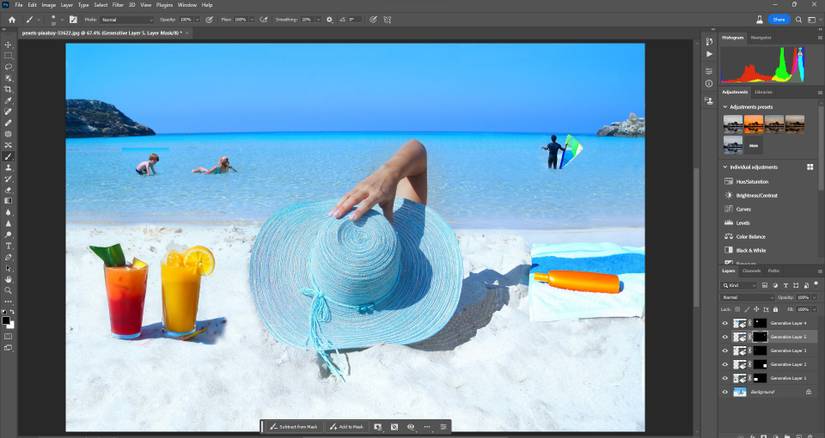This screenshot has width=825, height=438.
Task: Toggle layer filtering on/off switch
Action: coord(817,285)
